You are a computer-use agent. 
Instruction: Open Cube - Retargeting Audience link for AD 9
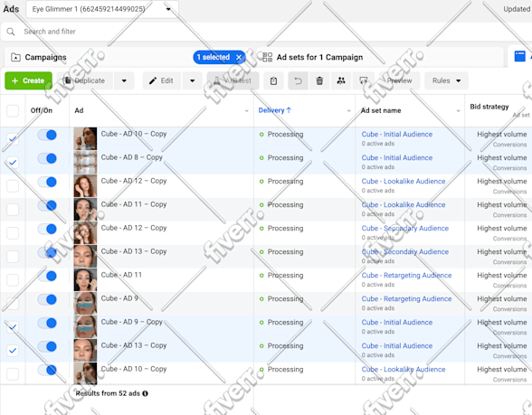click(406, 299)
